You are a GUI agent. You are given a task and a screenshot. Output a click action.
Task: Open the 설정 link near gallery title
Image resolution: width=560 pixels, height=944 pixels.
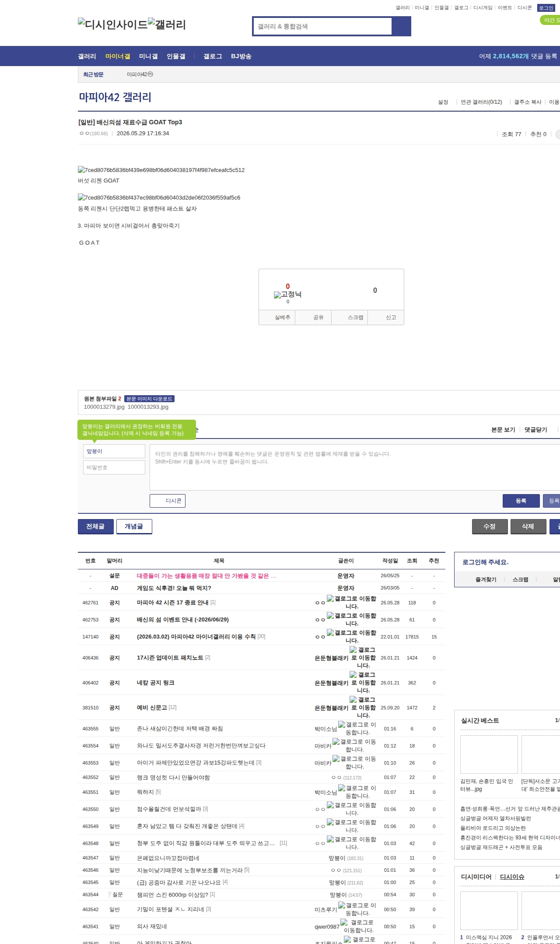coord(443,102)
